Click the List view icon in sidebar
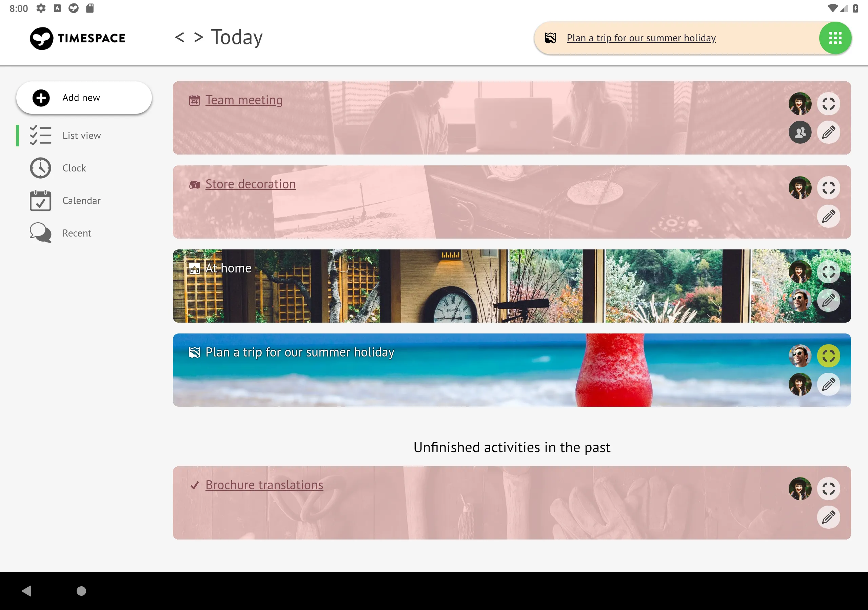 click(x=41, y=135)
